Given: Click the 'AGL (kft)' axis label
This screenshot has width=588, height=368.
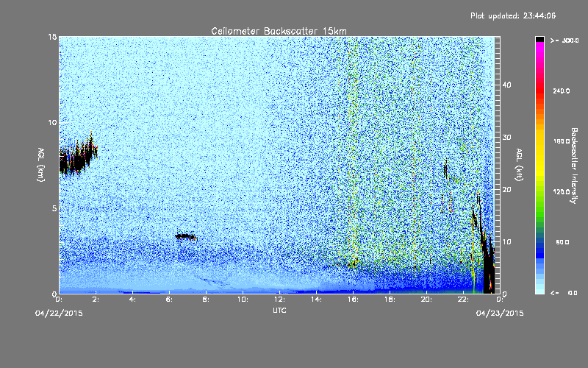Looking at the screenshot, I should tap(519, 165).
